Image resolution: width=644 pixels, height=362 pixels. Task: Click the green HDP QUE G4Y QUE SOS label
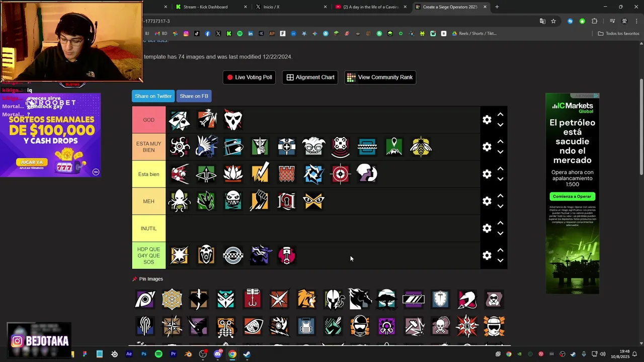(x=149, y=255)
